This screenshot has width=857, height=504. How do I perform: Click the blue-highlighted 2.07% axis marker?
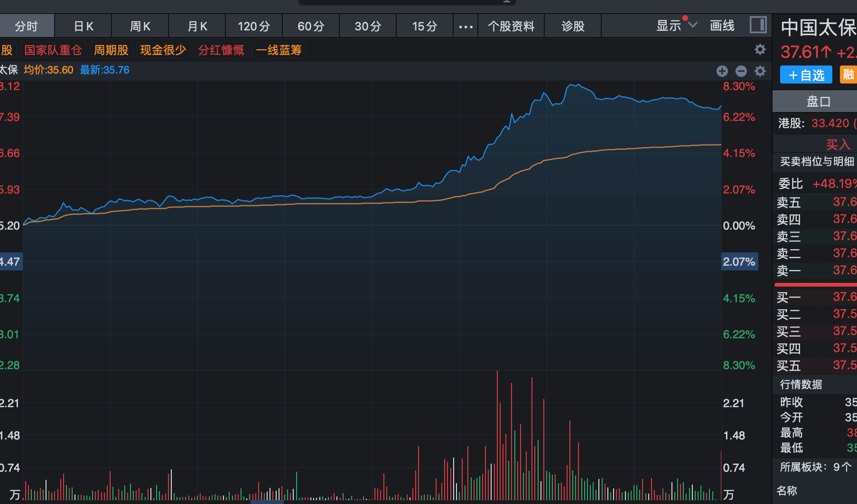pyautogui.click(x=739, y=262)
